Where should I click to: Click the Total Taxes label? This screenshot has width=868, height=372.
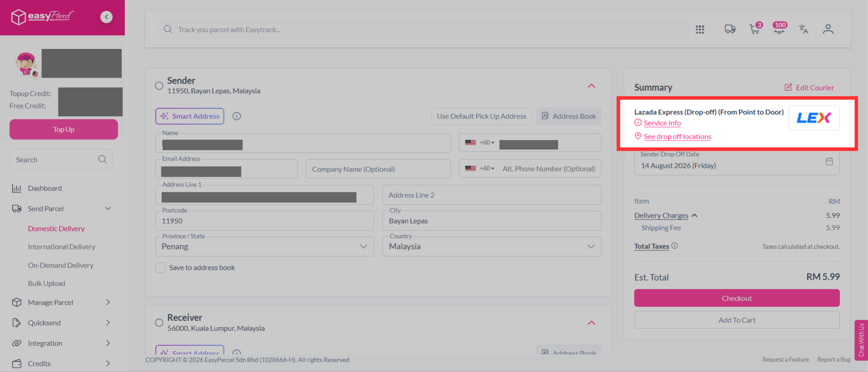click(x=651, y=246)
